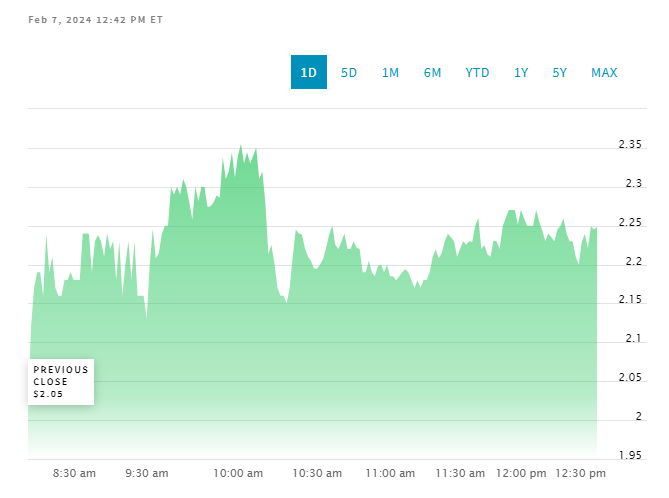Screen dimensions: 669x498
Task: Show the 6M chart range
Action: 432,73
